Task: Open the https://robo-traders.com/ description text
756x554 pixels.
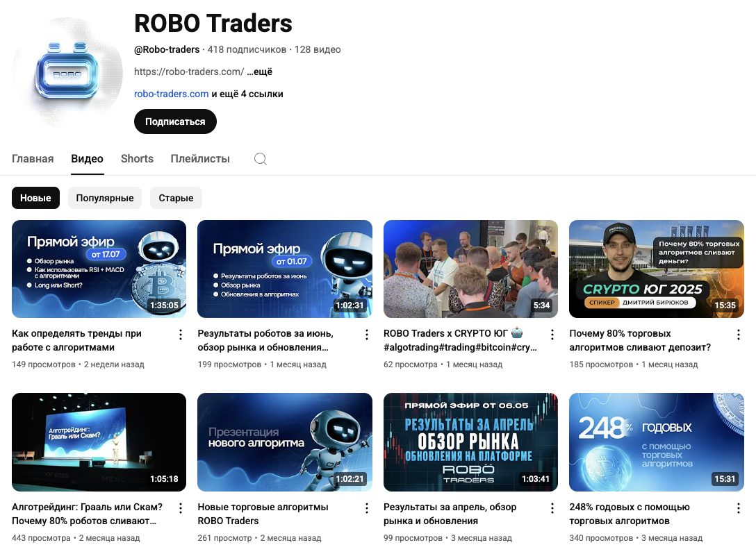Action: pyautogui.click(x=189, y=72)
